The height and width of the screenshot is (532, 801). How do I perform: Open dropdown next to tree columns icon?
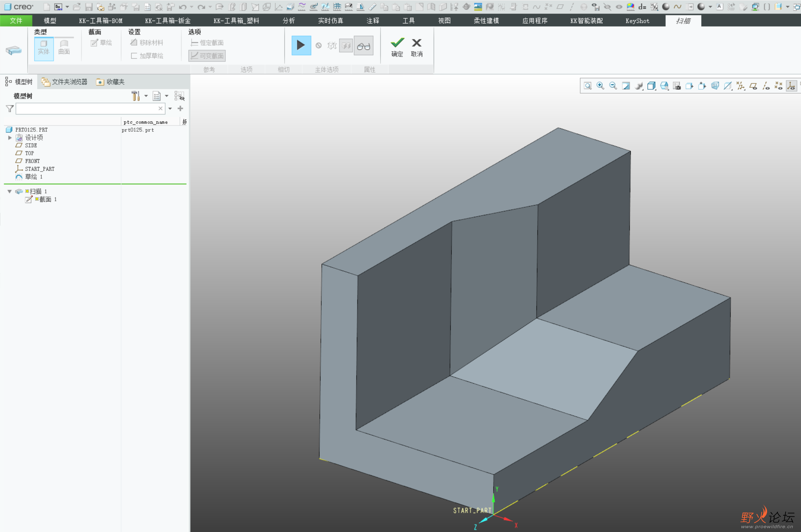(167, 96)
